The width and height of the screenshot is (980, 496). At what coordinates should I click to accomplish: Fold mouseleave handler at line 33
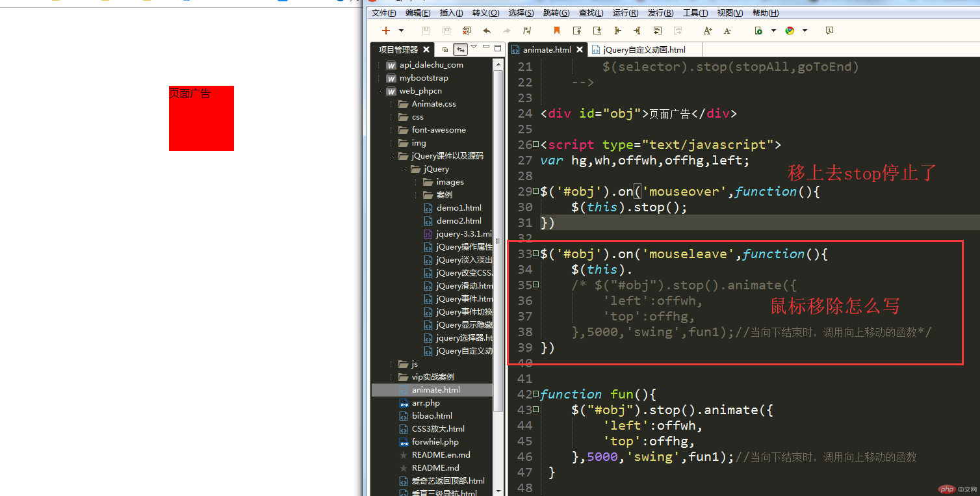point(536,254)
